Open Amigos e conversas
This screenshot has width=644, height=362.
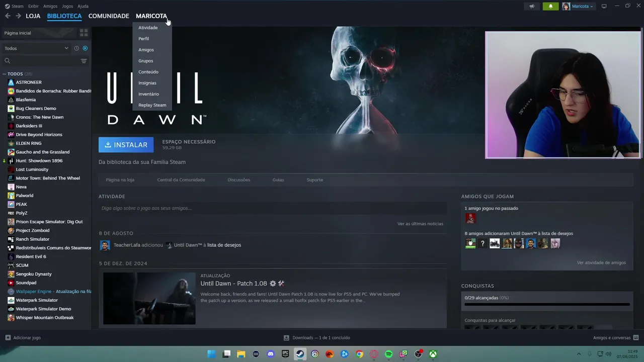616,338
